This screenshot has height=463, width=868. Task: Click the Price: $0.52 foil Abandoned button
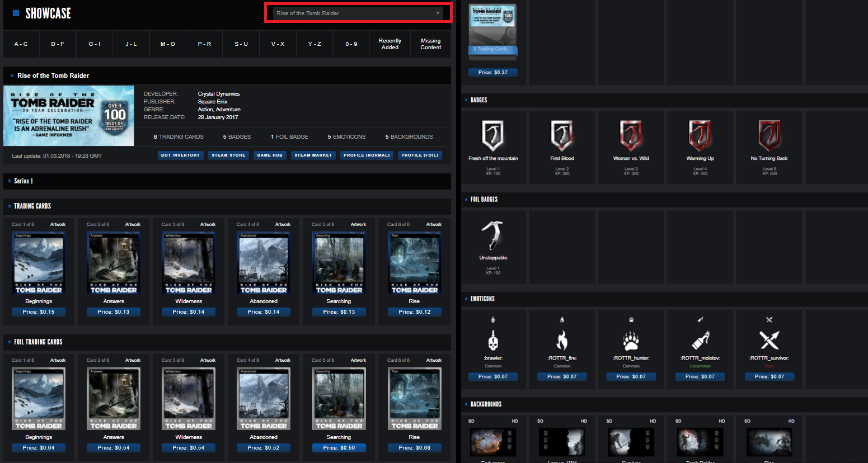pos(264,448)
